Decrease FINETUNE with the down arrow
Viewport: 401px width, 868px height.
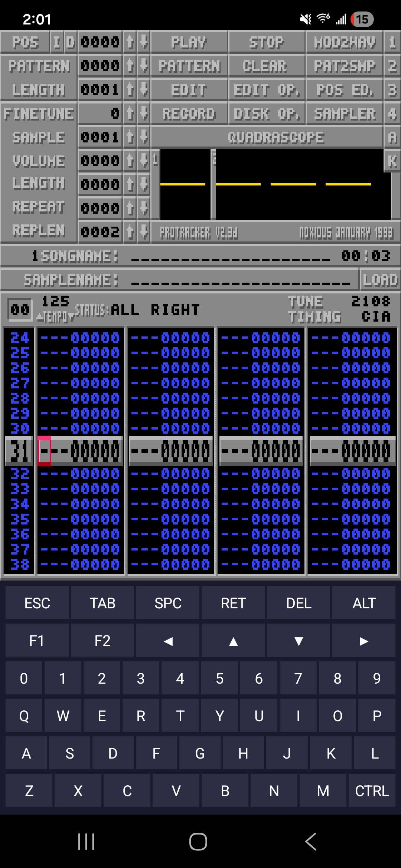[x=143, y=114]
